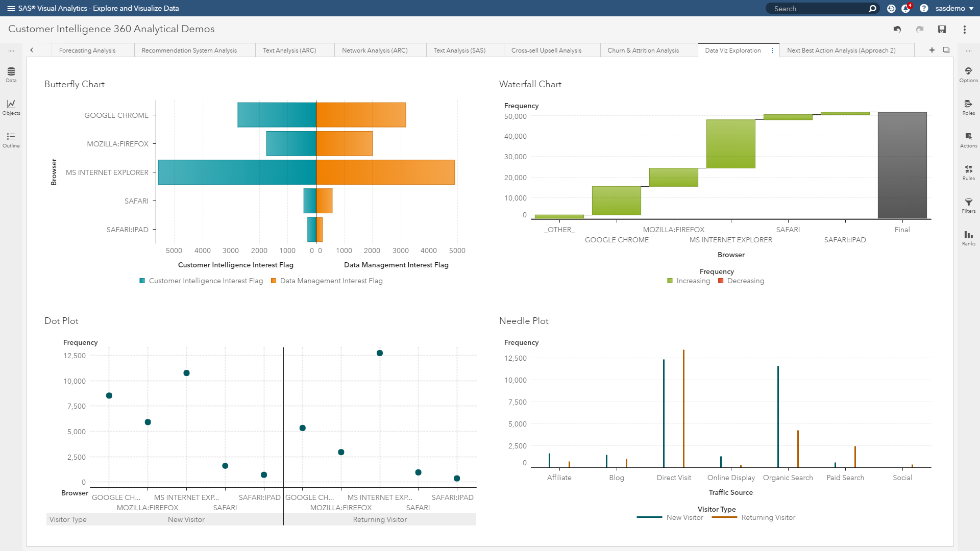Click the page list icon beside plus
The image size is (980, 551).
tap(946, 50)
